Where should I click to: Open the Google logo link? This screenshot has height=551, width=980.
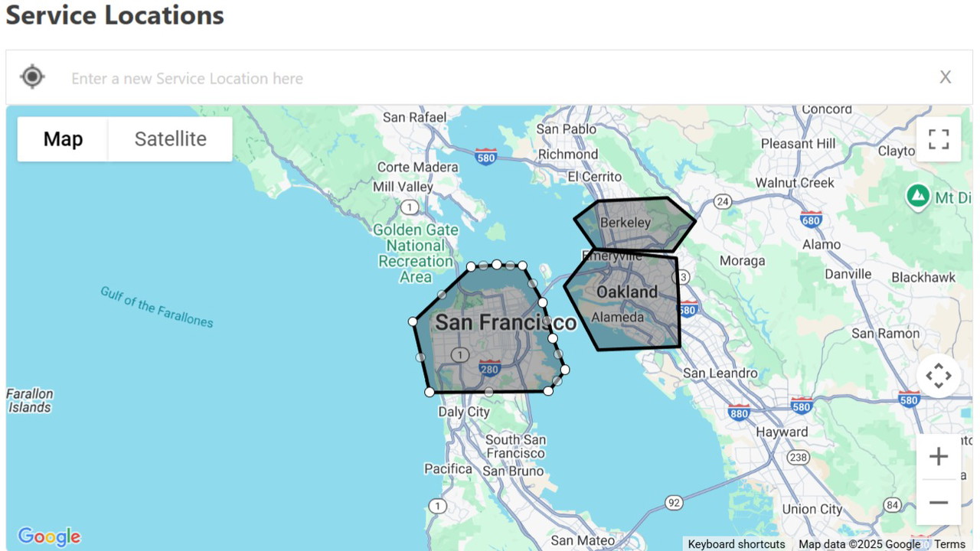point(49,536)
